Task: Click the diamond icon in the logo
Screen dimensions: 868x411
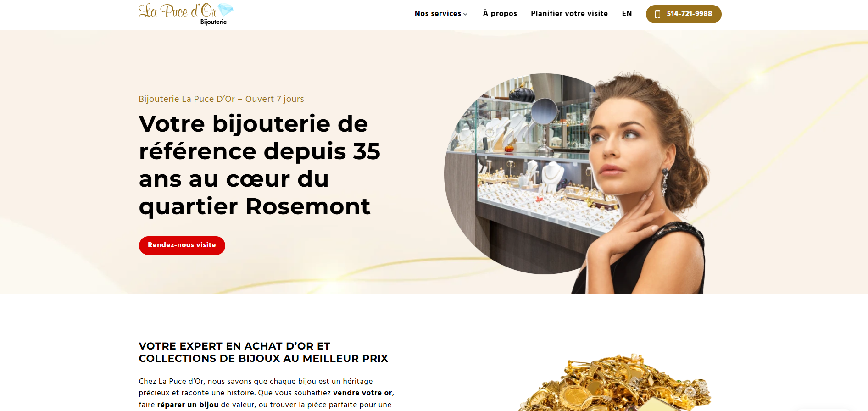Action: click(x=225, y=9)
